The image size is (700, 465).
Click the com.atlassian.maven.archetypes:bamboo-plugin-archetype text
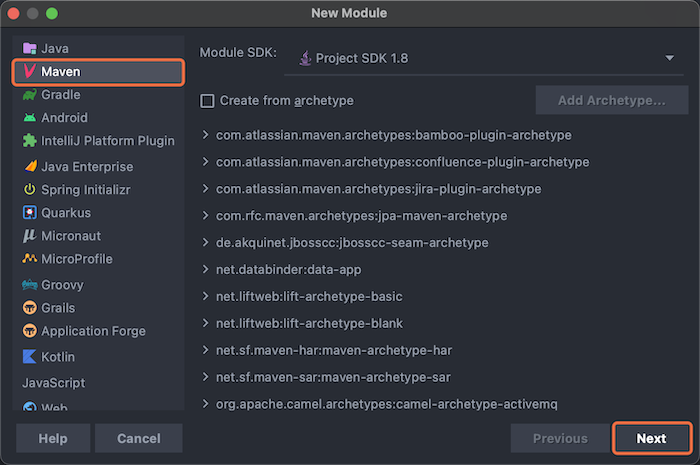(x=394, y=135)
